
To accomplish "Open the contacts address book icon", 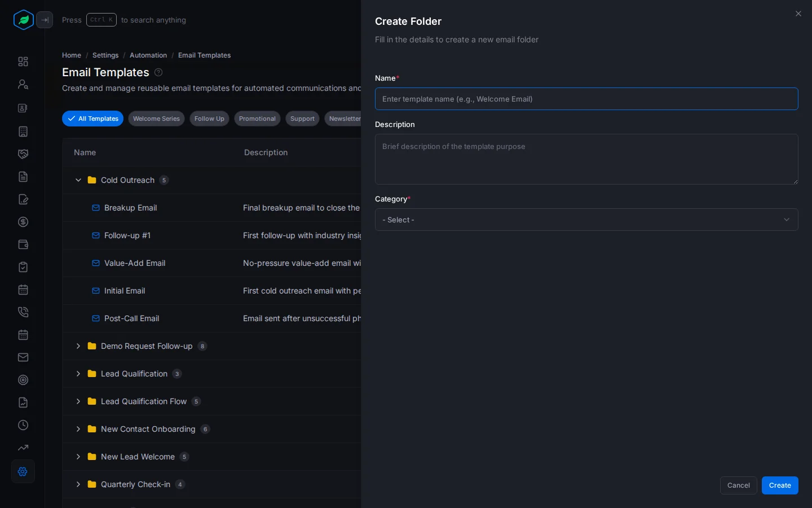I will (23, 108).
